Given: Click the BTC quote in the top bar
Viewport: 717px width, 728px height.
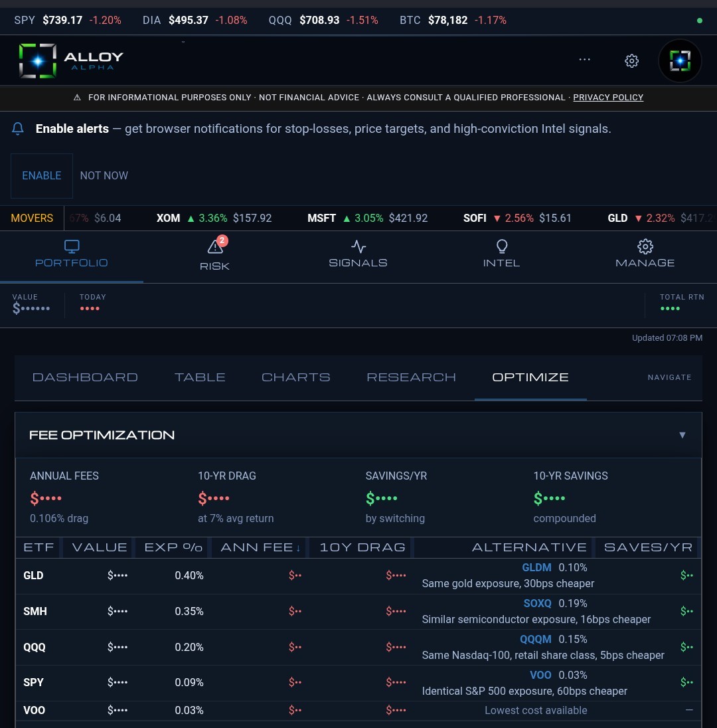Looking at the screenshot, I should coord(453,21).
